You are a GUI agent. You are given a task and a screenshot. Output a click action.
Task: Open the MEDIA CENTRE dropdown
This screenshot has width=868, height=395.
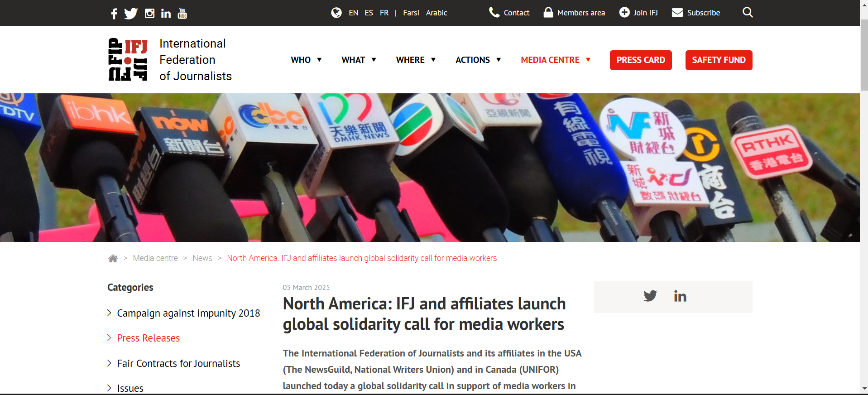[556, 60]
